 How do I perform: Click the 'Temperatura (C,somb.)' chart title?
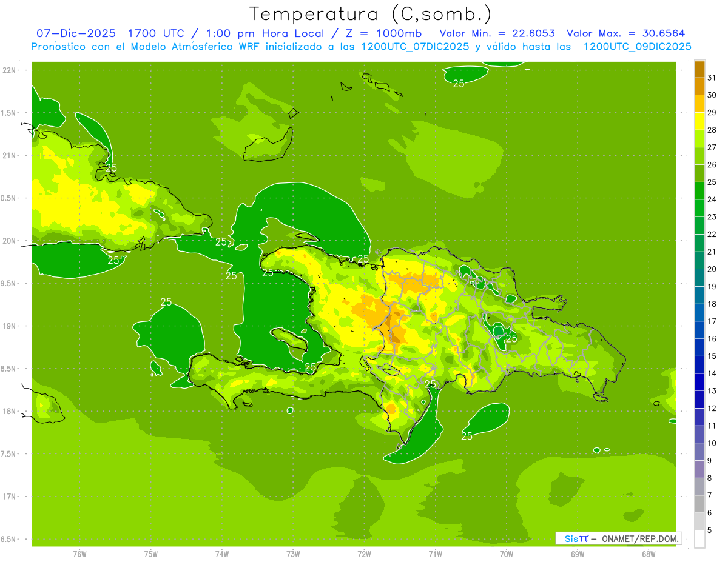(370, 13)
